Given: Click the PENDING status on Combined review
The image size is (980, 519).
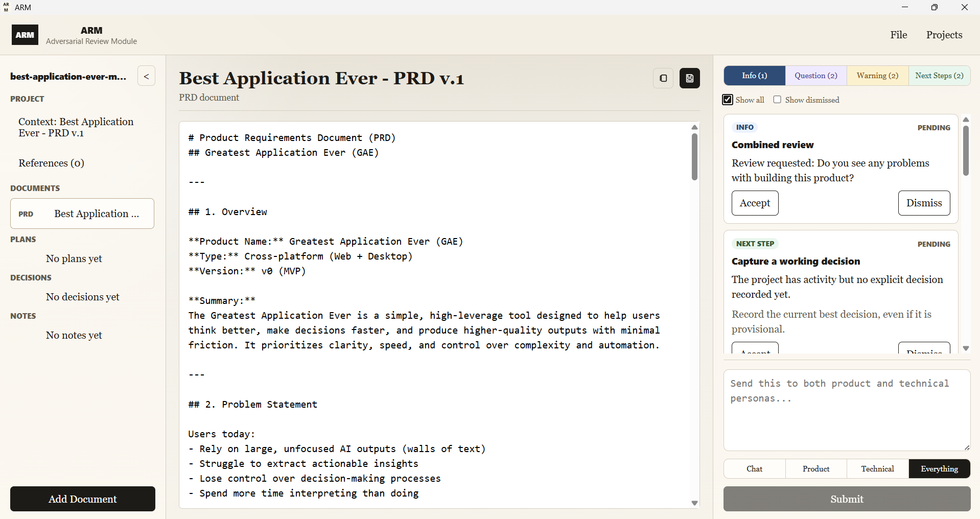Looking at the screenshot, I should pos(934,128).
